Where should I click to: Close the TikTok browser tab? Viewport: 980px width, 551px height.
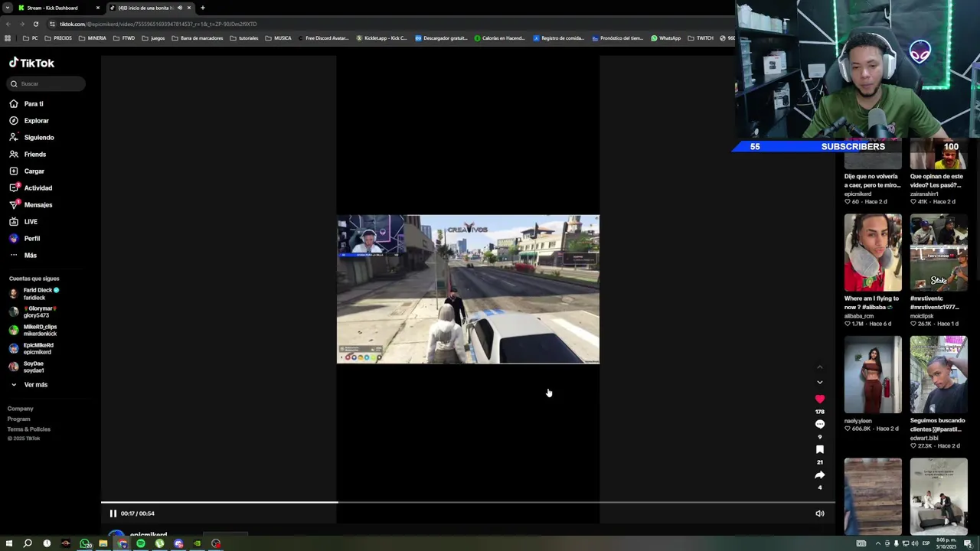point(189,8)
